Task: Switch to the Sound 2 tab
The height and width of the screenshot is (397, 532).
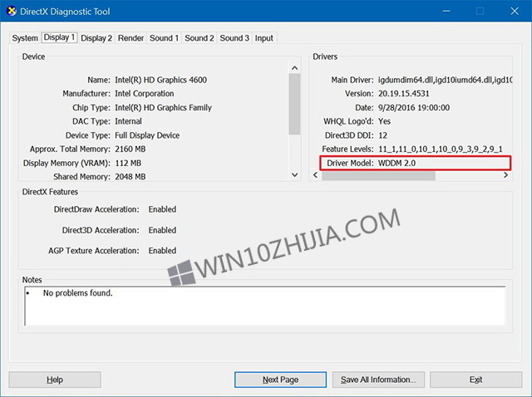Action: [199, 38]
